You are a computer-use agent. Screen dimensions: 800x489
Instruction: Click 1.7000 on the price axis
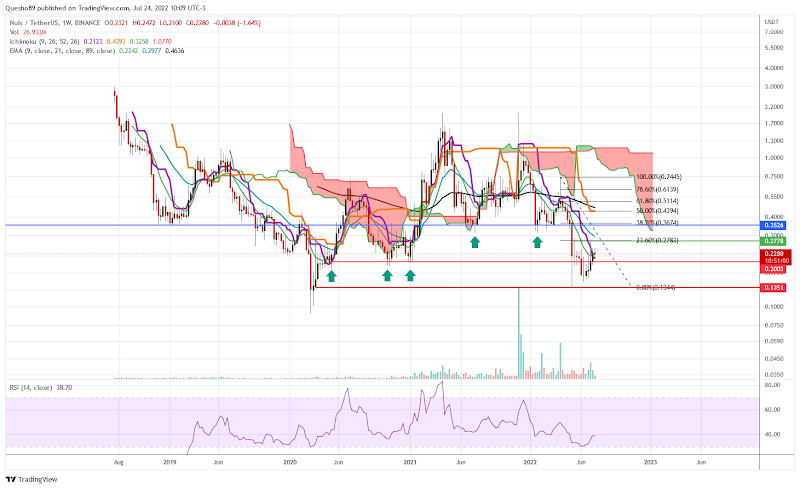point(774,124)
